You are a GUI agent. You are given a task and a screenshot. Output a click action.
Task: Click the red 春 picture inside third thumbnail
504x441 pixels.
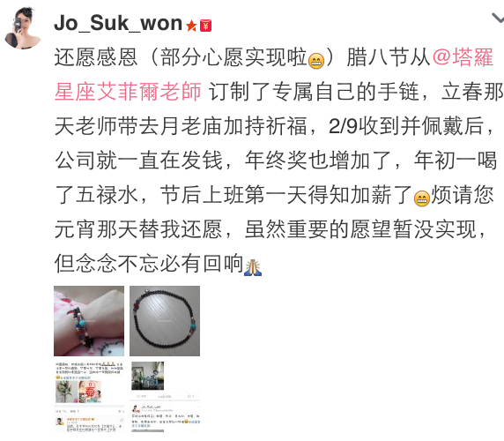[x=90, y=392]
